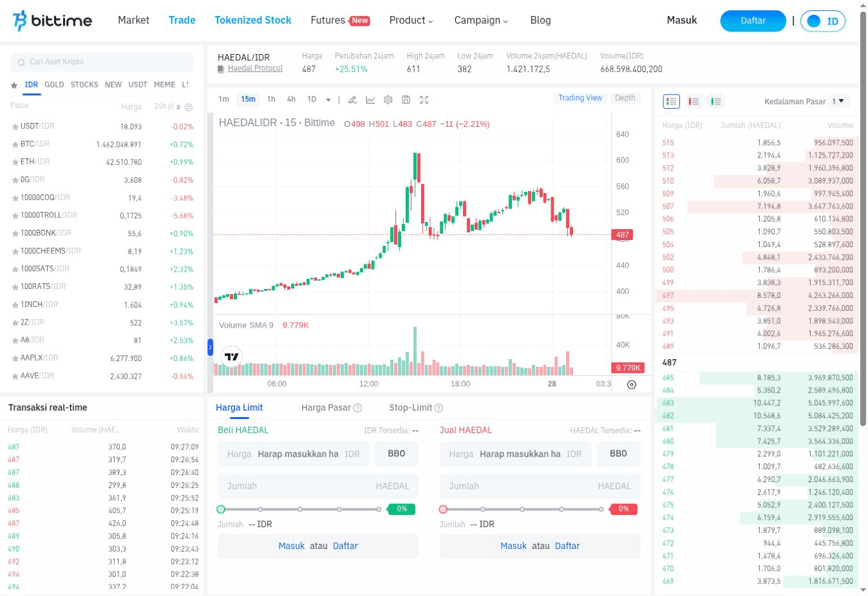The image size is (868, 596).
Task: Click the Masuk login button in header
Action: click(x=682, y=21)
